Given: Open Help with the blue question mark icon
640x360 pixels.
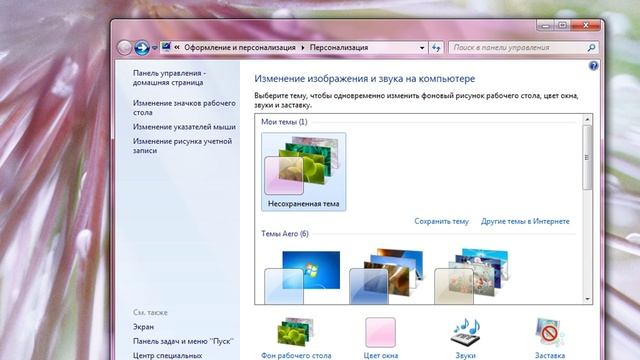Looking at the screenshot, I should pos(593,66).
